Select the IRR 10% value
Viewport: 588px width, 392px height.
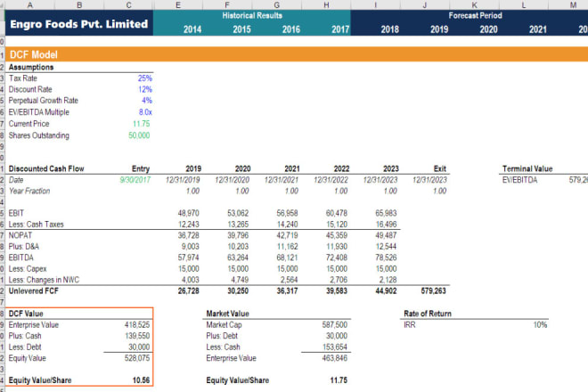pyautogui.click(x=540, y=325)
